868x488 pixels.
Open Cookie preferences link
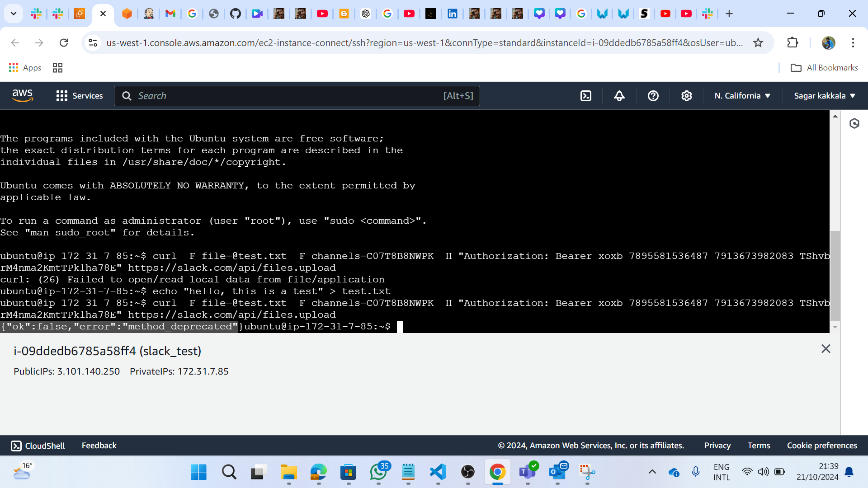[x=821, y=446]
